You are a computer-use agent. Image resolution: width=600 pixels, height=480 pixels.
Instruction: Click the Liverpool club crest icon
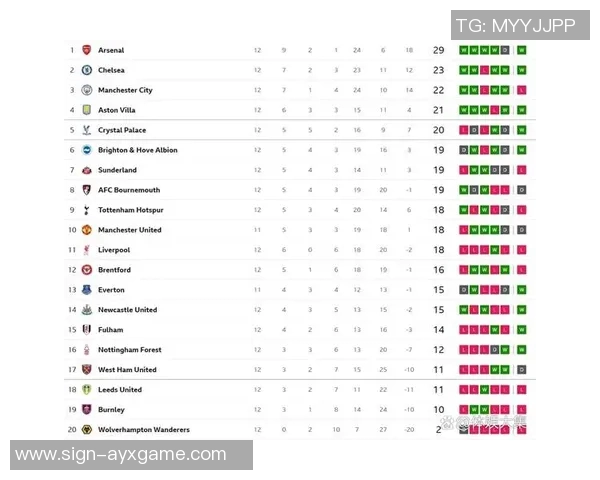[87, 250]
